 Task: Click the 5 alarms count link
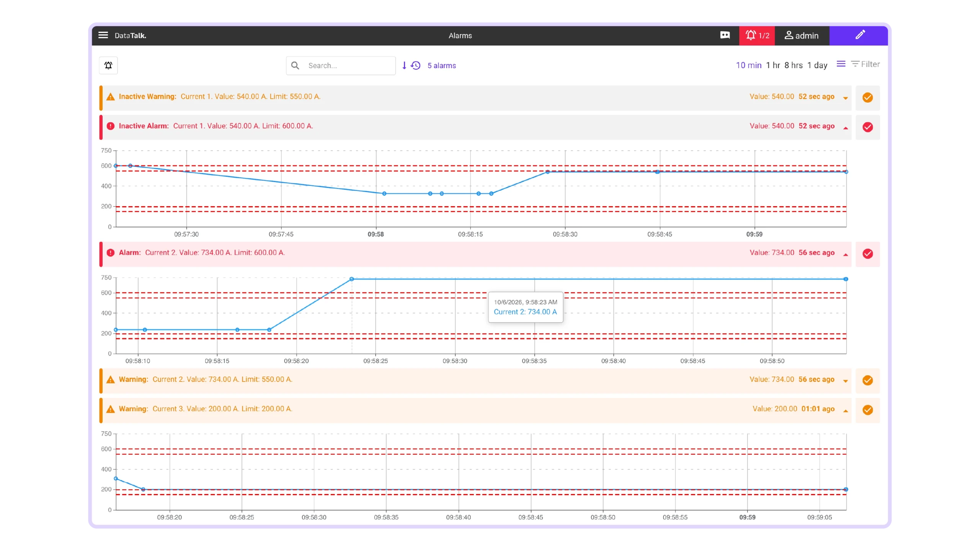442,65
